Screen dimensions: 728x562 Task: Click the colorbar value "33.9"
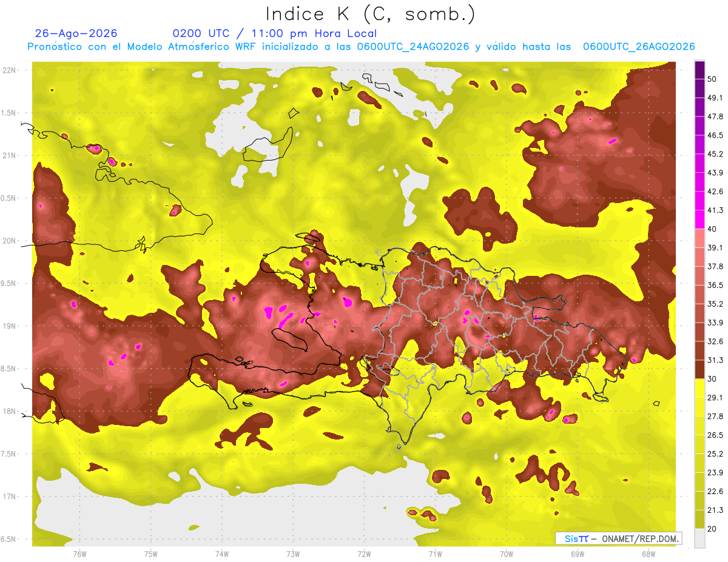click(715, 323)
